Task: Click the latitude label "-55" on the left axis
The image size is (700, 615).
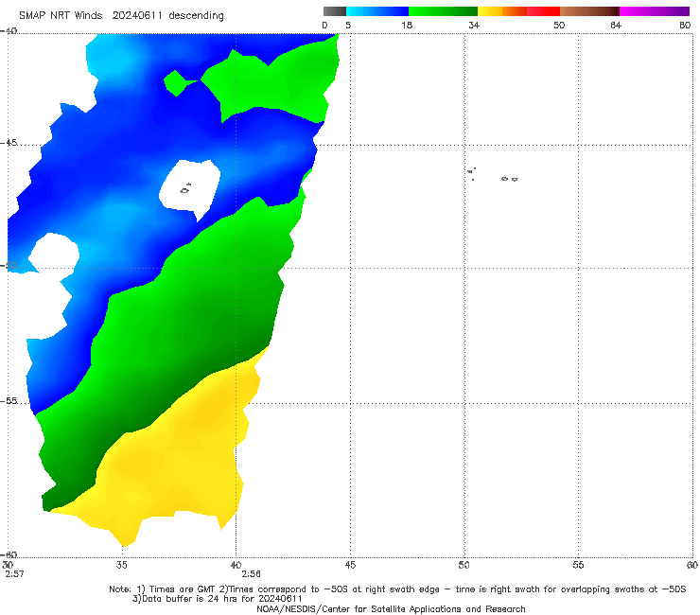Action: [x=9, y=401]
